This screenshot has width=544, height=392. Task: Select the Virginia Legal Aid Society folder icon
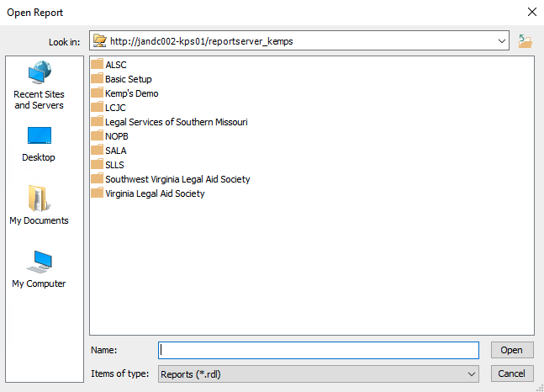pyautogui.click(x=98, y=193)
